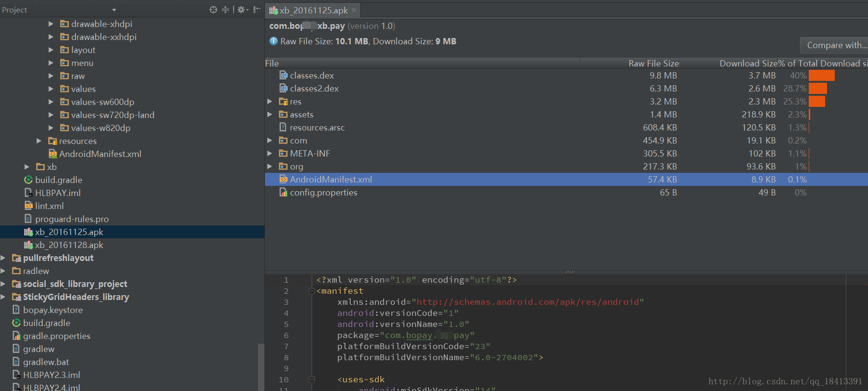This screenshot has height=391, width=868.
Task: Select xb_20161128.apk in the project tree
Action: 69,245
